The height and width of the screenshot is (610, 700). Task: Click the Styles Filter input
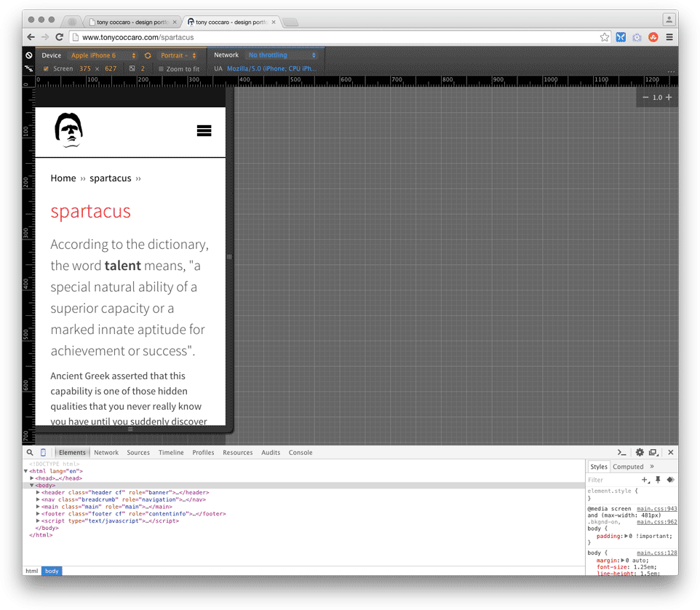(613, 480)
